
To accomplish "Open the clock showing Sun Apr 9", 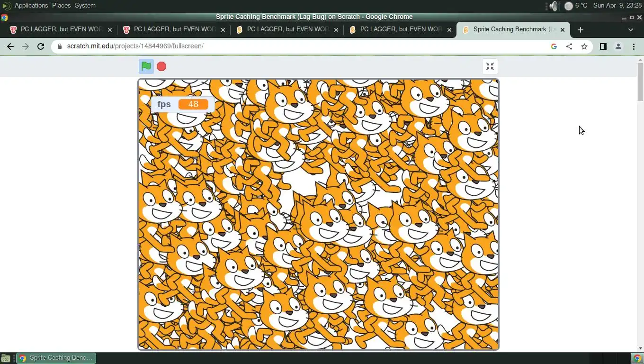I will tap(617, 6).
